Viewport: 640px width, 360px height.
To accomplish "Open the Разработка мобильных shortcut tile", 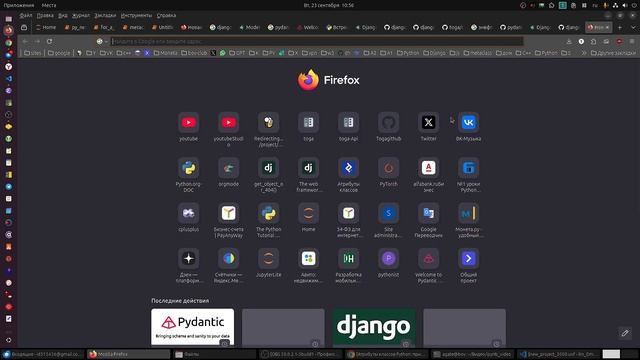I will (x=349, y=258).
